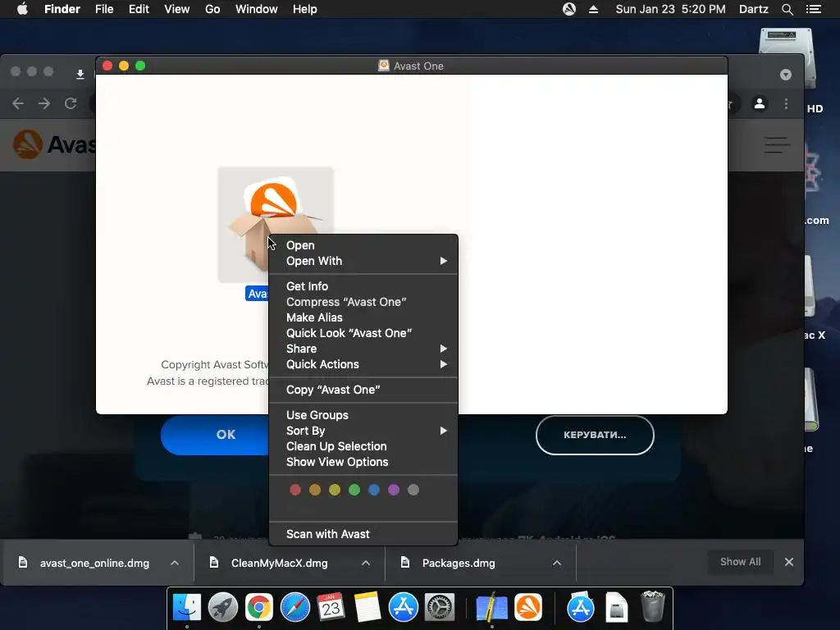Viewport: 840px width, 630px height.
Task: Open Spotlight search magnifier
Action: coord(787,9)
